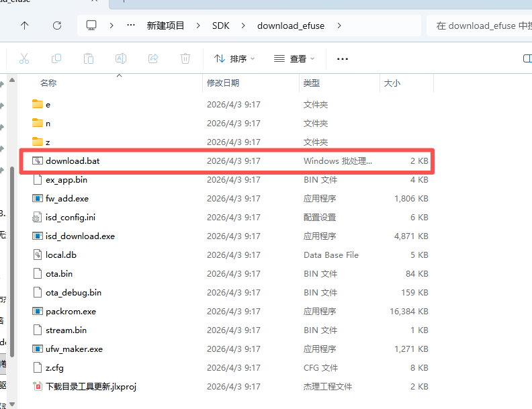Click the Data Base File type cell
This screenshot has height=409, width=532.
(331, 255)
